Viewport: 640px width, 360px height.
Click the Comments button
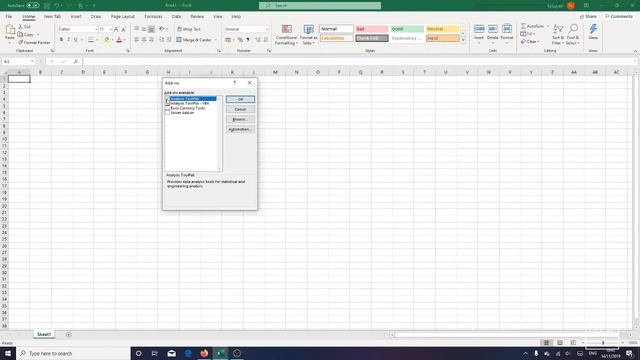(x=619, y=17)
